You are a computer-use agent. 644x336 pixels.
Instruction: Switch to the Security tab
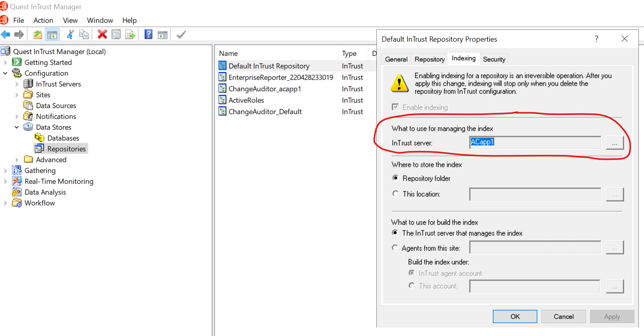494,59
